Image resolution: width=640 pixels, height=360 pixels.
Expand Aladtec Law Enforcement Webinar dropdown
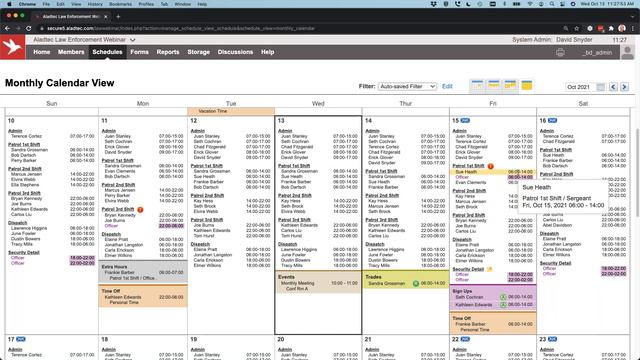[x=133, y=40]
